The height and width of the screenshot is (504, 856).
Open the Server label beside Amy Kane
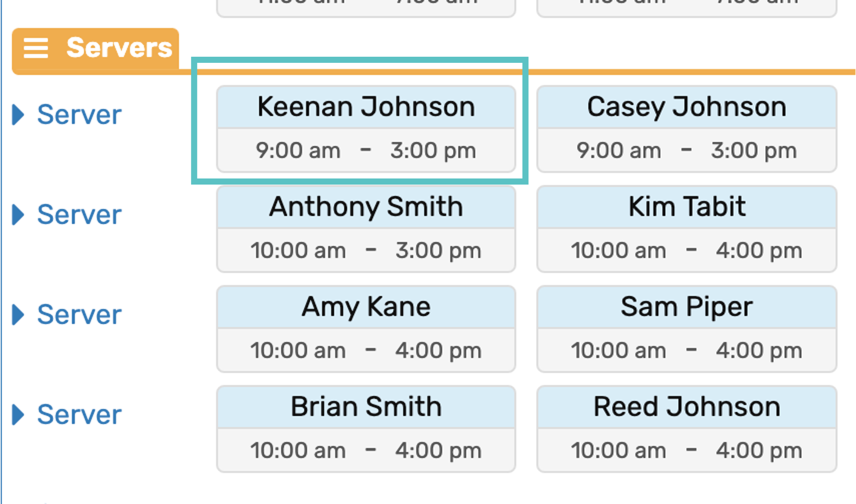coord(79,315)
